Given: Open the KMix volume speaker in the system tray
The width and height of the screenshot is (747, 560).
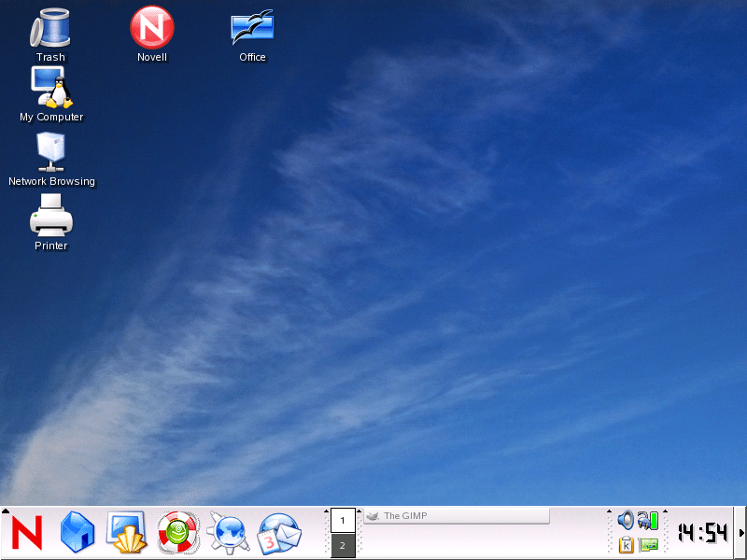Looking at the screenshot, I should pyautogui.click(x=626, y=521).
